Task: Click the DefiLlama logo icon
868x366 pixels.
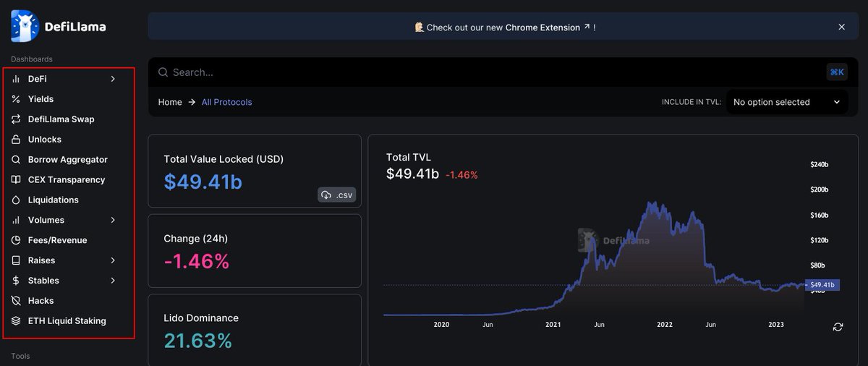Action: (x=25, y=26)
